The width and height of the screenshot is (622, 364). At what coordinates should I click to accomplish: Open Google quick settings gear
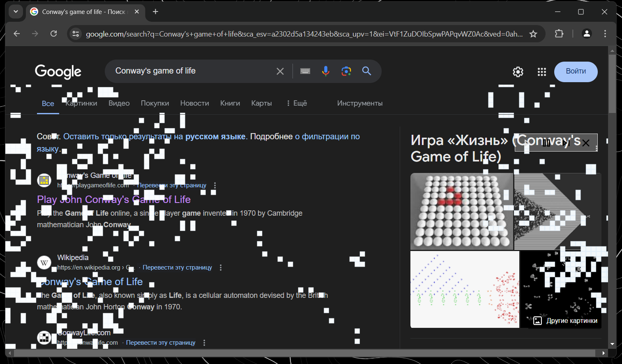tap(518, 72)
